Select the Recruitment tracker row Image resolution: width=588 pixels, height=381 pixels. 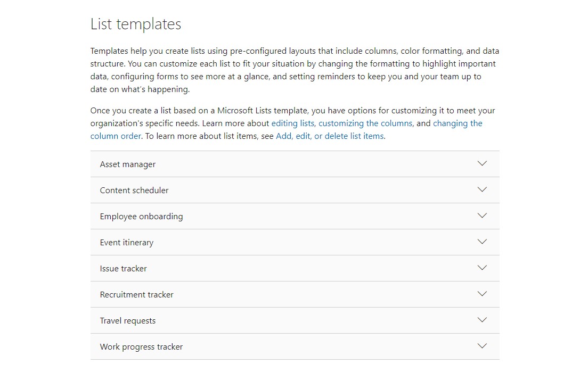tap(295, 294)
